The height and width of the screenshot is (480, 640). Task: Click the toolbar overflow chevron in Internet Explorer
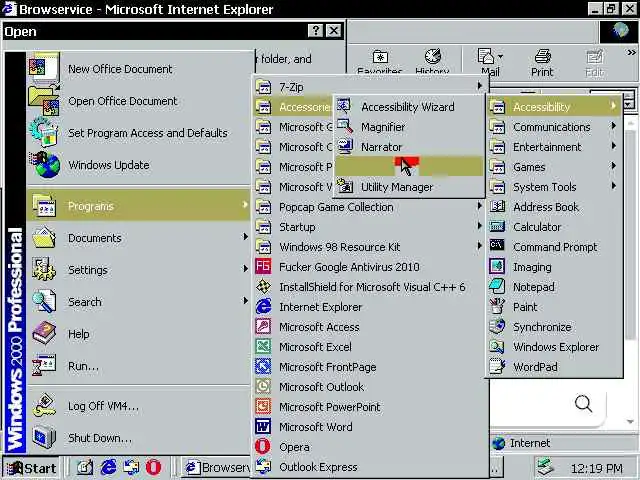(x=631, y=53)
